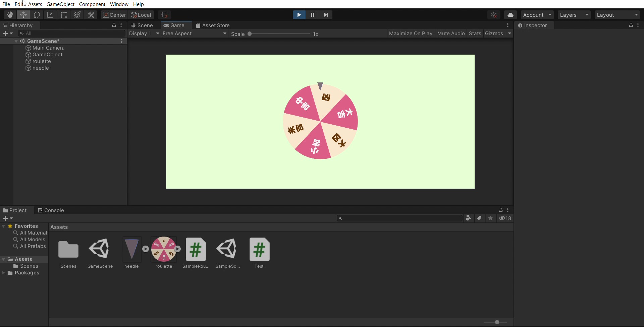The height and width of the screenshot is (327, 644).
Task: Select the Rect Transform tool
Action: 64,15
